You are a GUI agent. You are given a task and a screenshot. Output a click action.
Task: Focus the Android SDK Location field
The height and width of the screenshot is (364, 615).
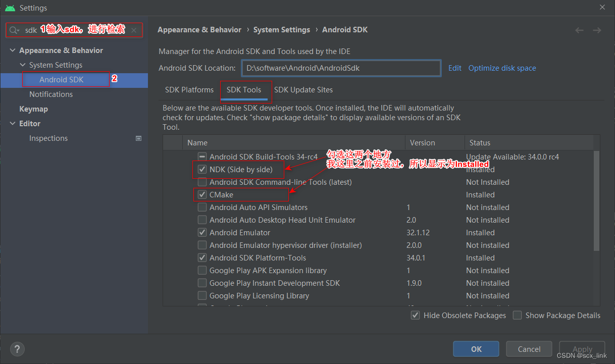point(341,68)
